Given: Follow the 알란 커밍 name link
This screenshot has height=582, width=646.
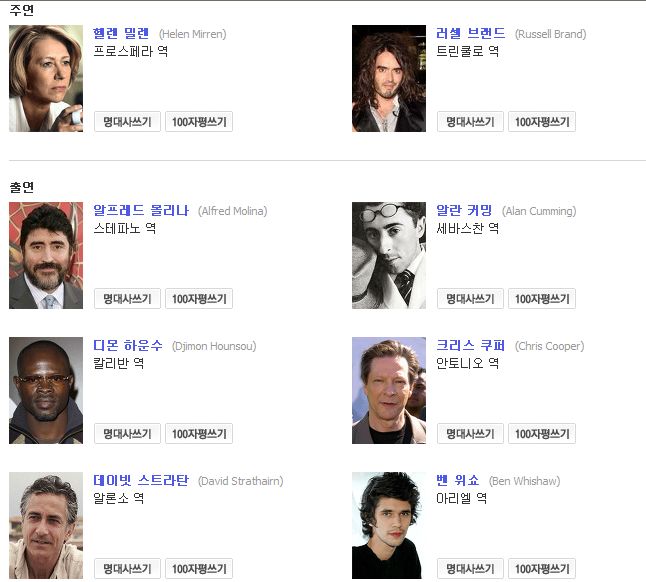Looking at the screenshot, I should pyautogui.click(x=464, y=210).
